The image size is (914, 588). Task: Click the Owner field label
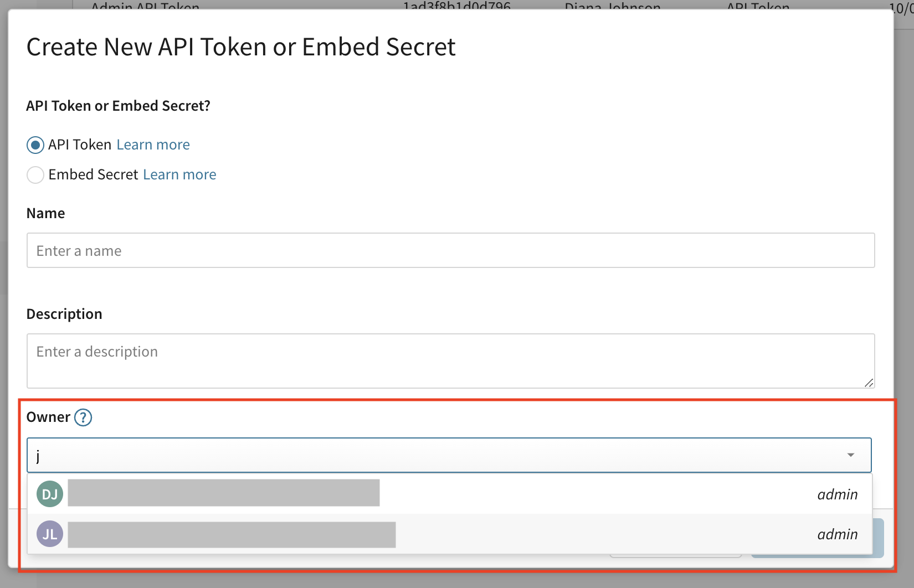48,417
